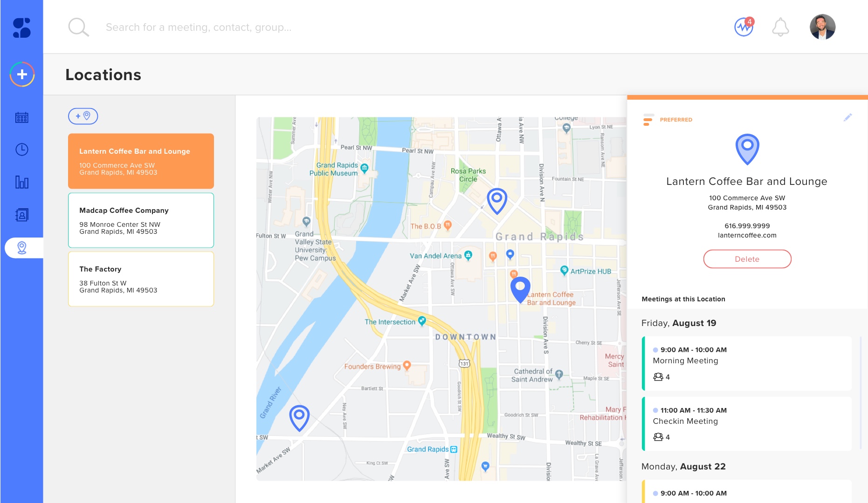Click the app logo in sidebar
This screenshot has height=503, width=868.
pos(21,28)
